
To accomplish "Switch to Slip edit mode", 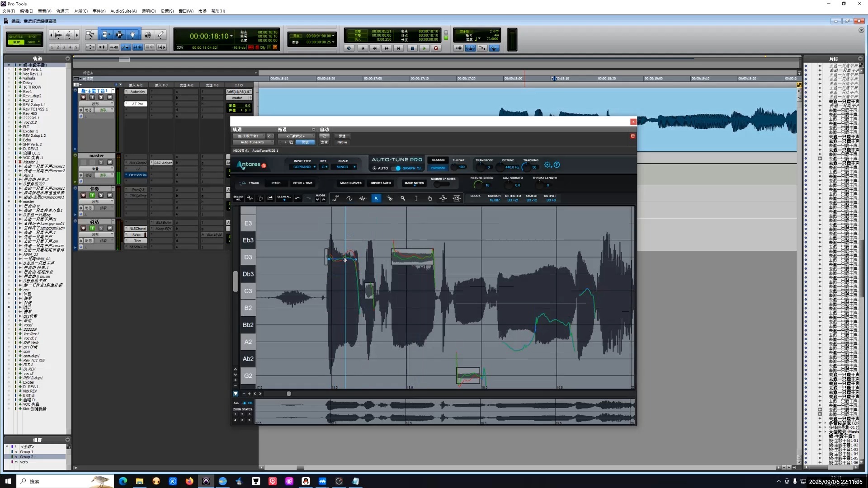I will [x=16, y=42].
